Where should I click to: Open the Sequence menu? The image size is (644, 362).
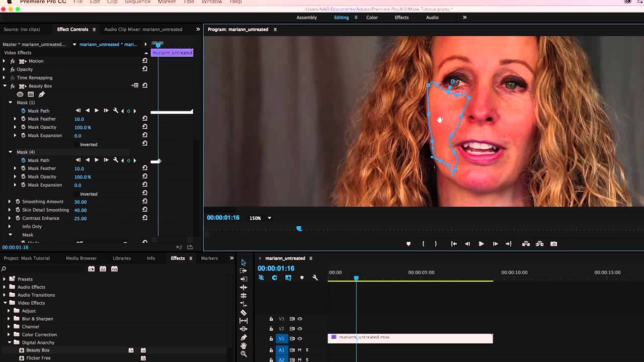(x=137, y=2)
